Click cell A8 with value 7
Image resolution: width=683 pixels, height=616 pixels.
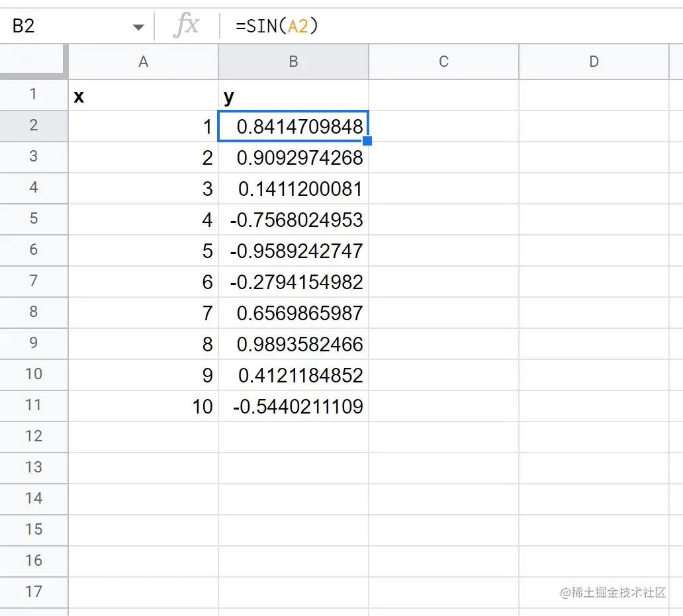(x=144, y=312)
